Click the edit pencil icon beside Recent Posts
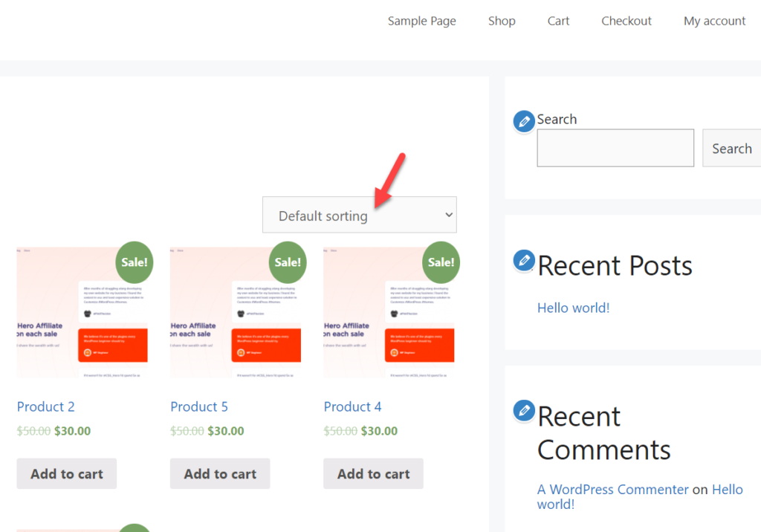The height and width of the screenshot is (532, 761). point(524,261)
